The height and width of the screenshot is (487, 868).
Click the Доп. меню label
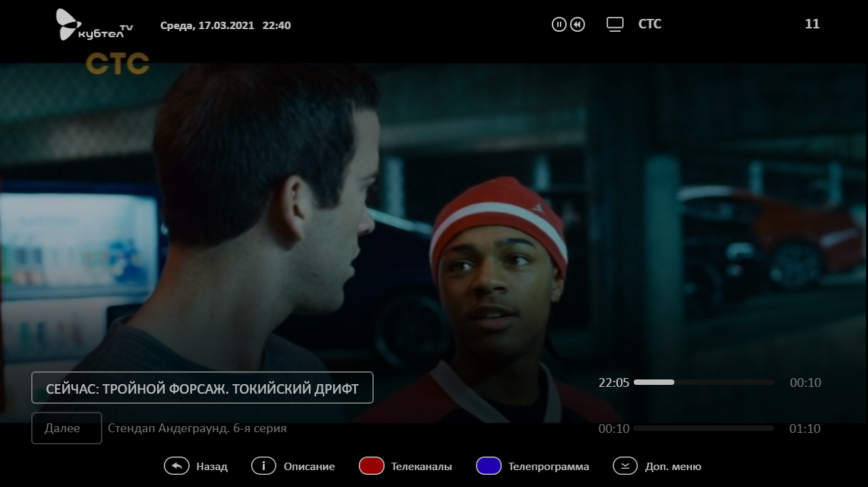(x=673, y=467)
